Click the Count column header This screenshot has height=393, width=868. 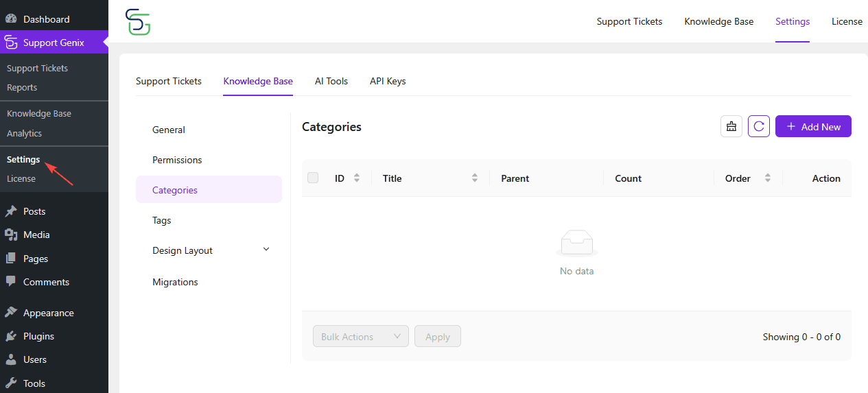[x=628, y=178]
